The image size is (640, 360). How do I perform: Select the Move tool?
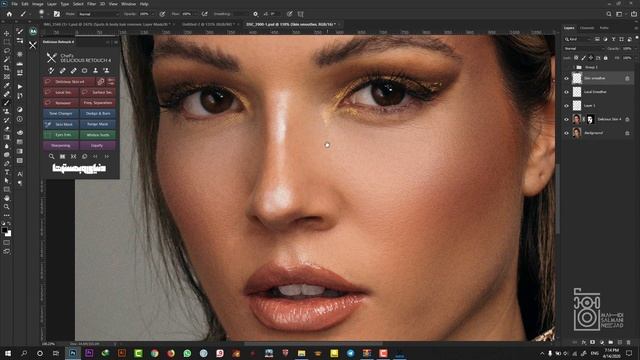point(7,33)
